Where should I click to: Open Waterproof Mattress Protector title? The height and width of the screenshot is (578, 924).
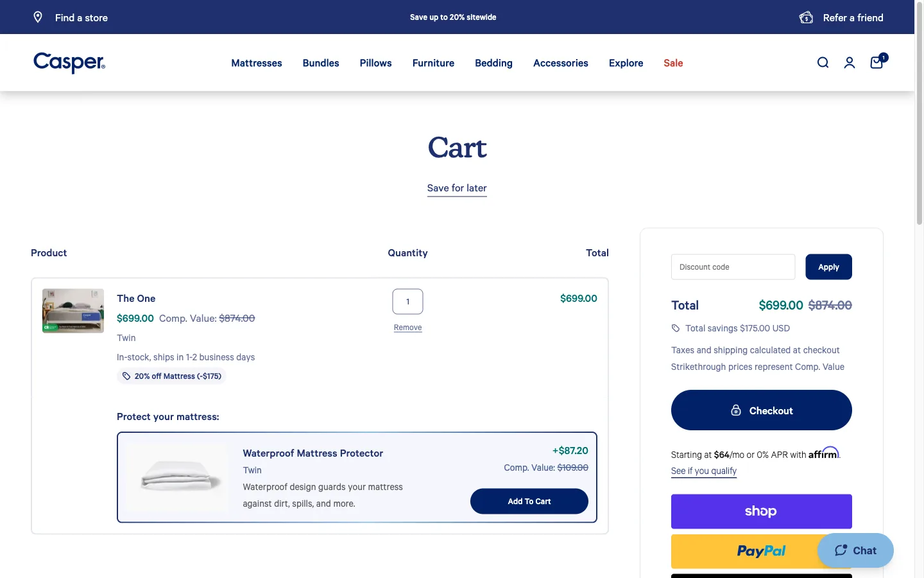(312, 453)
